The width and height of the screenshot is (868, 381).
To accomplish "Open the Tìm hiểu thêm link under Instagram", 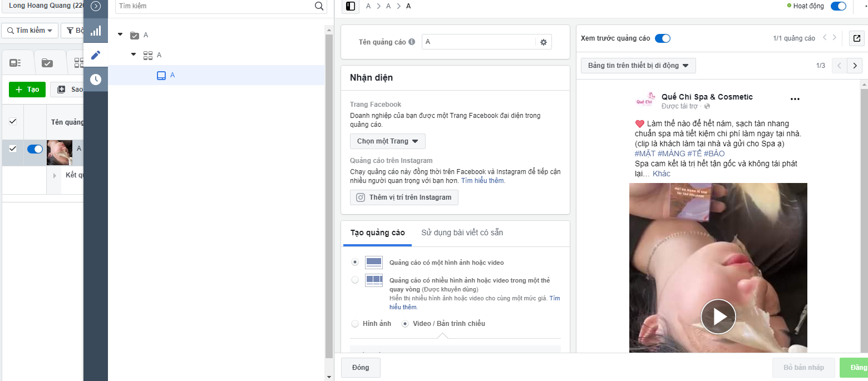I will pyautogui.click(x=483, y=181).
